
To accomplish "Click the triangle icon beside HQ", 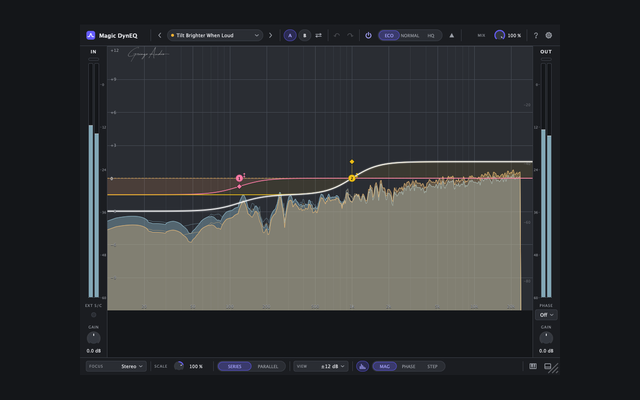I will pos(451,36).
